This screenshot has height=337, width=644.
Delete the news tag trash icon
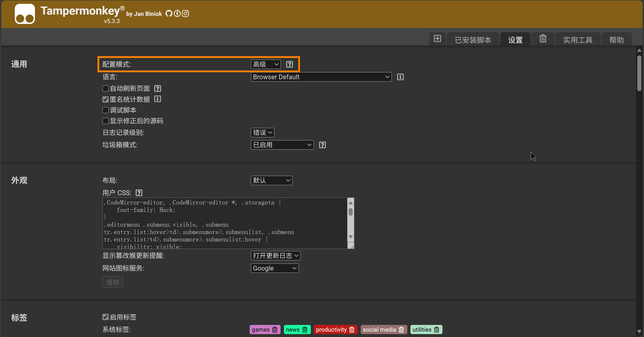(x=305, y=330)
